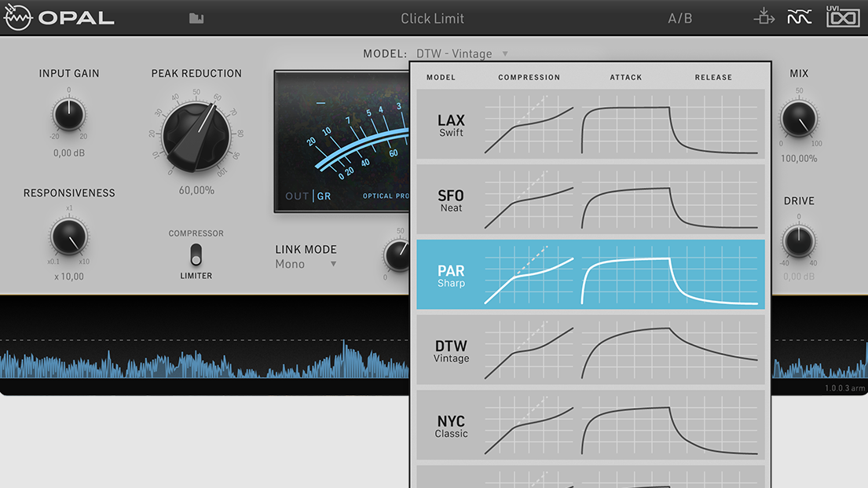Click the Input Gain knob
868x488 pixels.
[69, 116]
